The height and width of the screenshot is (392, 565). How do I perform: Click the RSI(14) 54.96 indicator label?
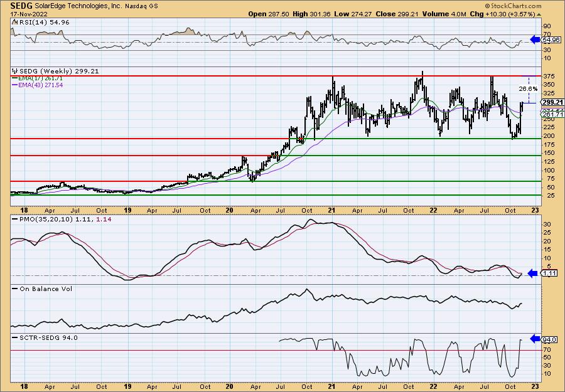click(x=43, y=23)
